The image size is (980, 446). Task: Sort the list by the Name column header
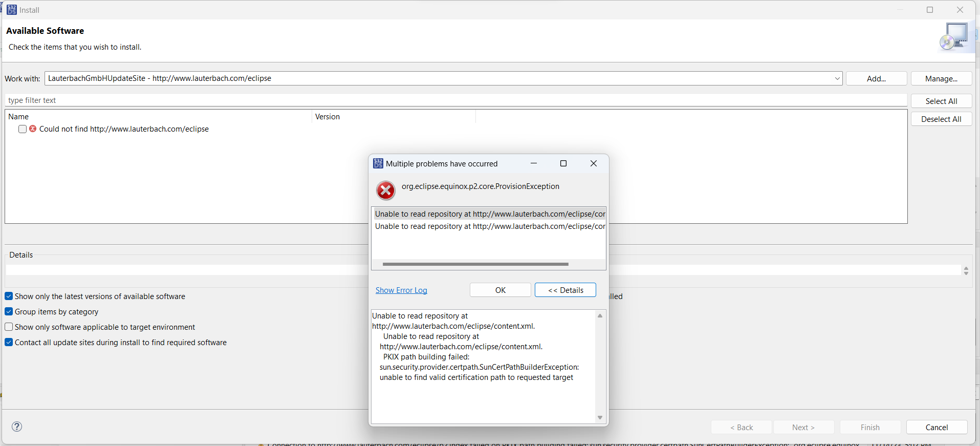coord(158,117)
